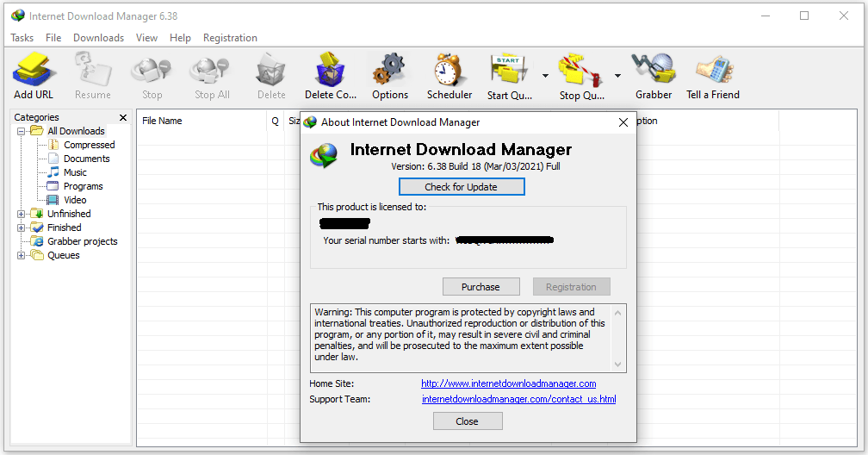The width and height of the screenshot is (868, 455).
Task: Close the About Internet Download Manager dialog
Action: coord(623,122)
